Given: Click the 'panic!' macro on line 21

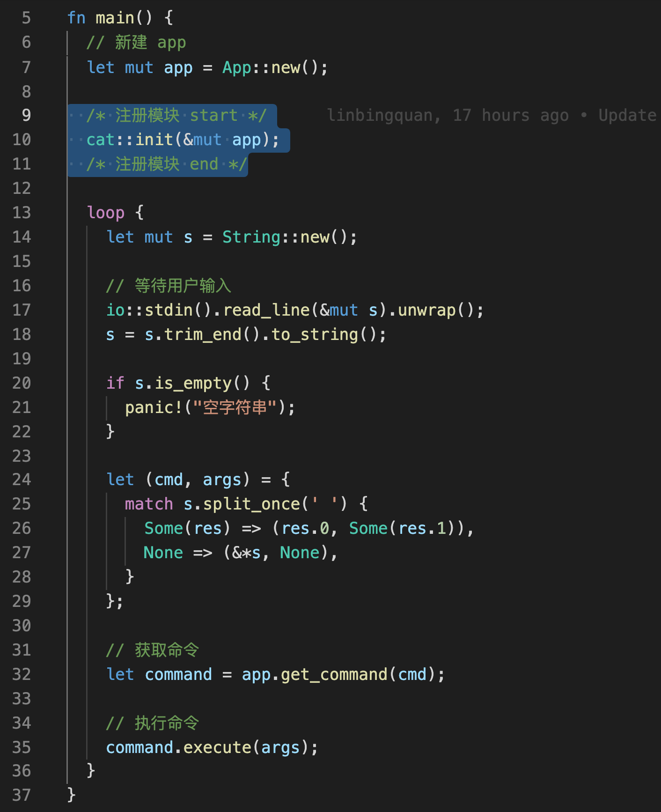Looking at the screenshot, I should [154, 407].
